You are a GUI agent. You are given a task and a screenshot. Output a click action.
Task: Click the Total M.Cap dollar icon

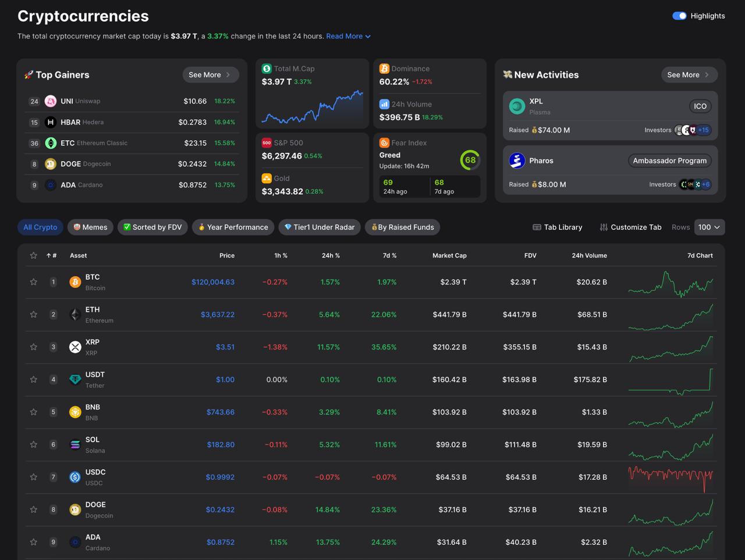pyautogui.click(x=267, y=69)
